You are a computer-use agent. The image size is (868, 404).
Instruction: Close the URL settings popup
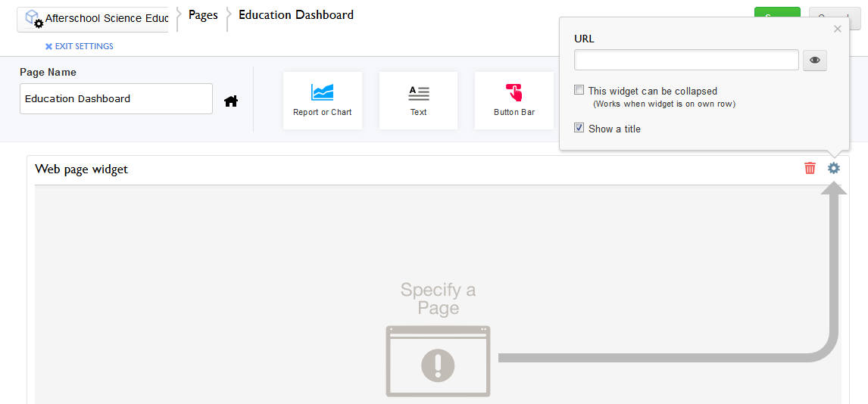838,30
